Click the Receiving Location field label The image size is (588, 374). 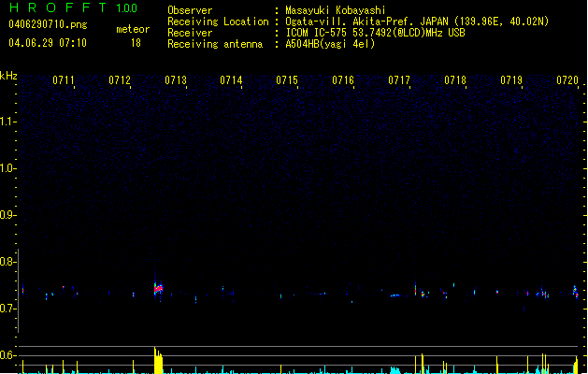(218, 22)
